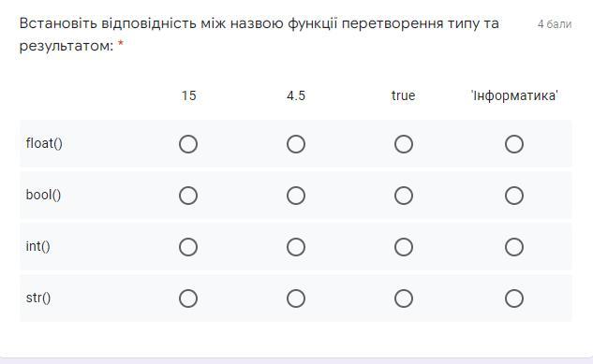Select 15 for str() row
Viewport: 593px width, 364px height.
tap(188, 298)
